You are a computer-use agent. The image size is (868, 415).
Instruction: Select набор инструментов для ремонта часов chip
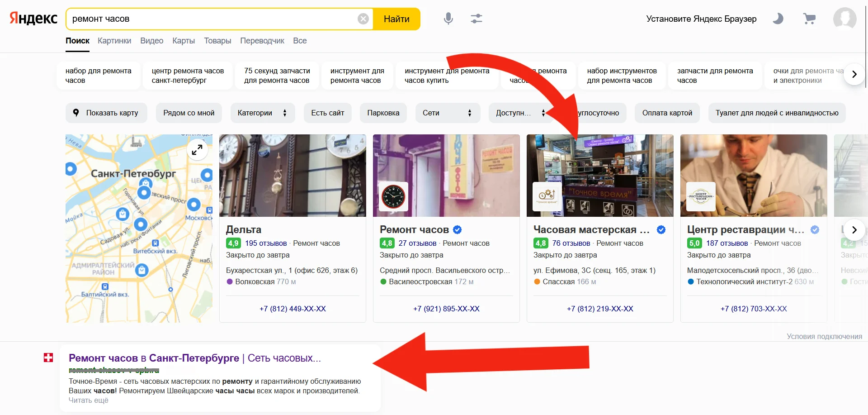[622, 76]
